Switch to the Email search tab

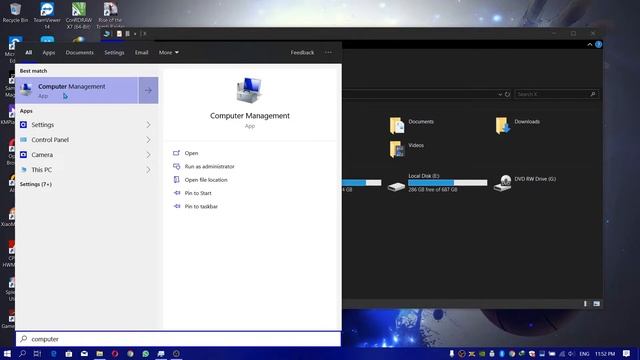pos(142,53)
